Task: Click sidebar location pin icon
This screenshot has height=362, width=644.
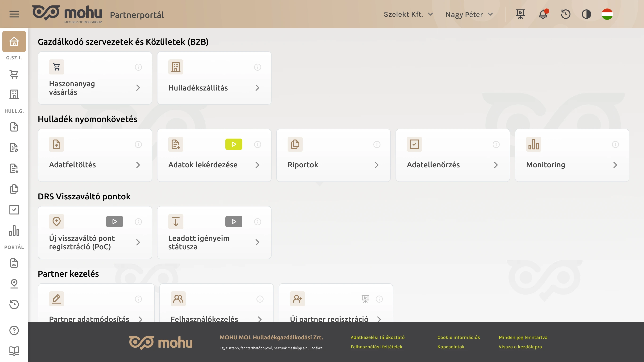Action: [x=14, y=284]
